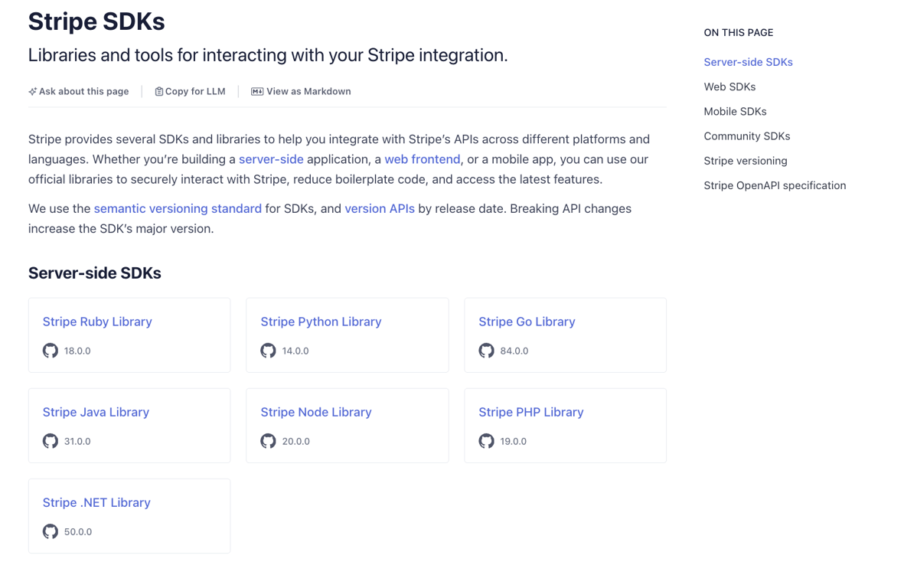Click the GitHub icon for Stripe .NET Library
The height and width of the screenshot is (588, 904).
coord(50,531)
